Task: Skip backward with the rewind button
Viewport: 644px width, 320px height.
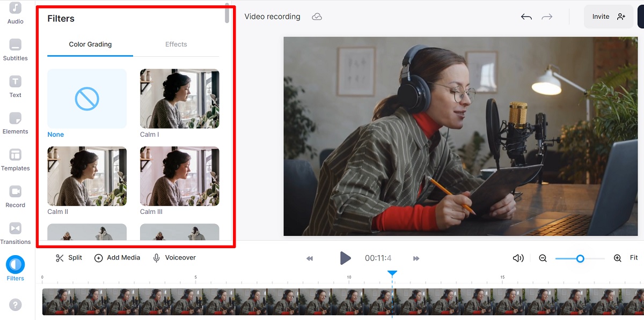Action: (x=310, y=258)
